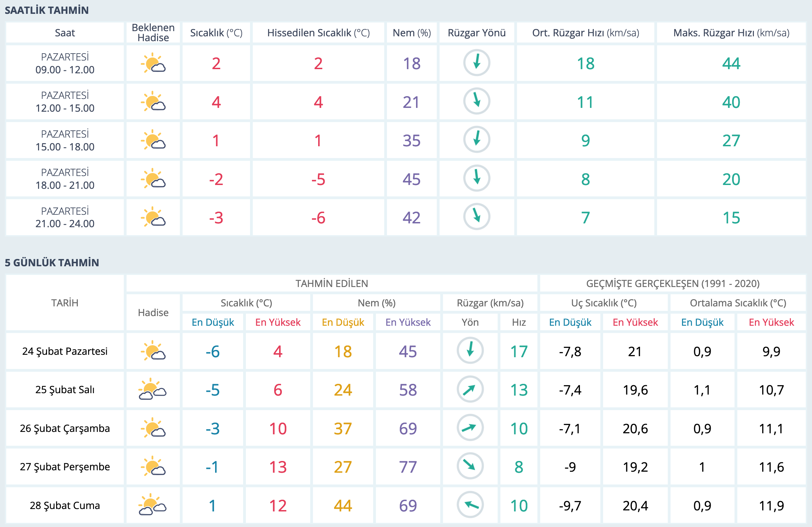Click the wind direction arrow for Pazartesi 21.00 - 24.00

pyautogui.click(x=477, y=217)
